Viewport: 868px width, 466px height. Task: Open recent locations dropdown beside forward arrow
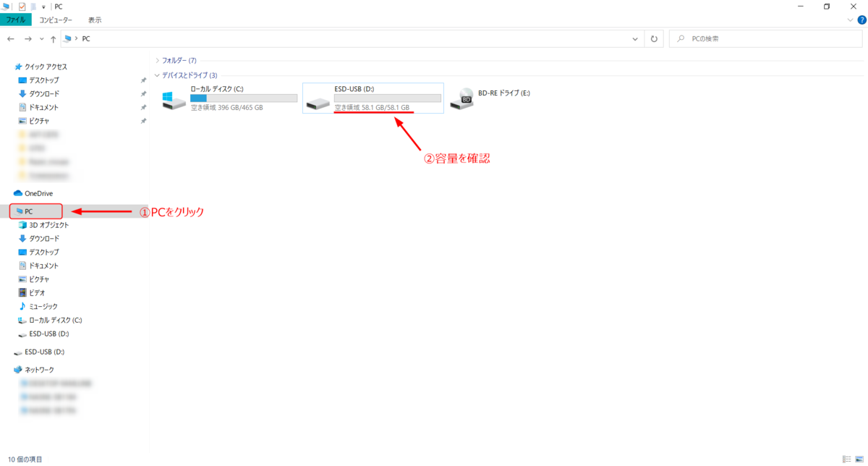pos(42,38)
